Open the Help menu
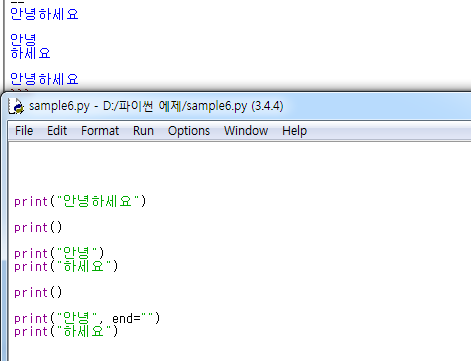 (x=294, y=131)
